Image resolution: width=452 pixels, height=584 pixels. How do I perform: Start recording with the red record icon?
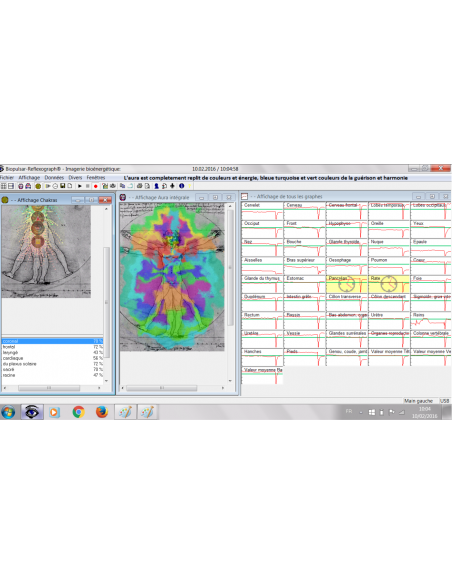[96, 186]
